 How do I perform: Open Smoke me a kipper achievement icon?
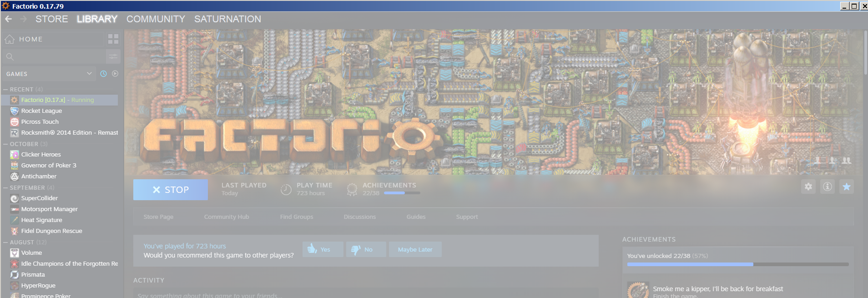(638, 290)
